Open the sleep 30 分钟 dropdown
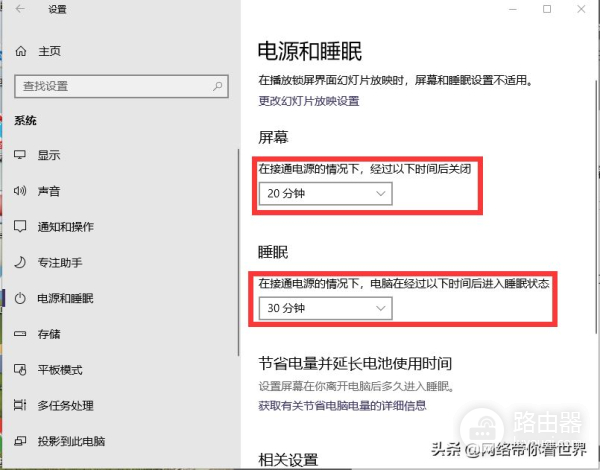The width and height of the screenshot is (600, 470). point(326,308)
